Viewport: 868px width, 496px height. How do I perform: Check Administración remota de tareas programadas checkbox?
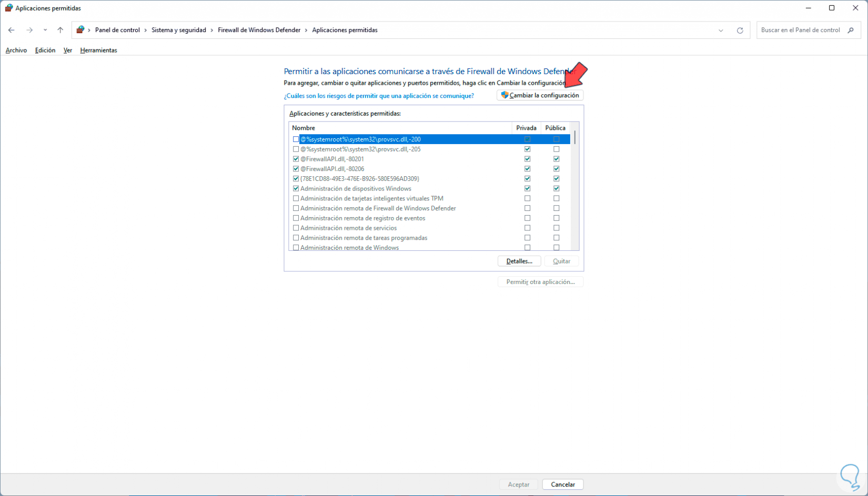(296, 238)
